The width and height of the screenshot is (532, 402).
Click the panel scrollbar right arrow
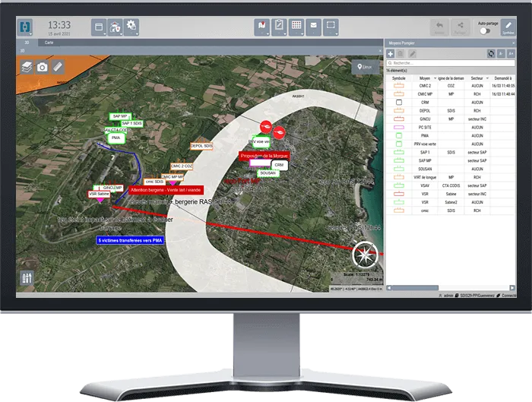[512, 288]
